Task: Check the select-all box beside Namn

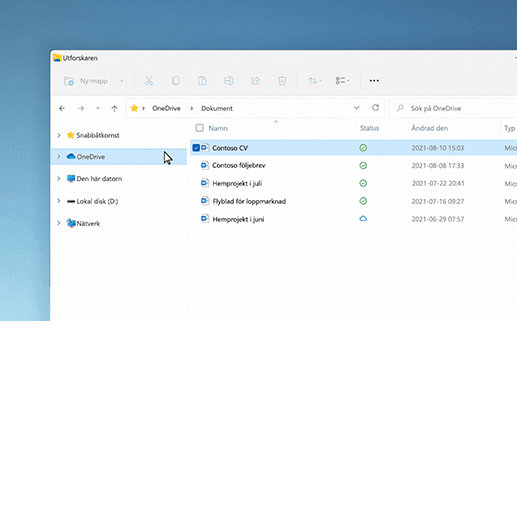Action: (x=199, y=128)
